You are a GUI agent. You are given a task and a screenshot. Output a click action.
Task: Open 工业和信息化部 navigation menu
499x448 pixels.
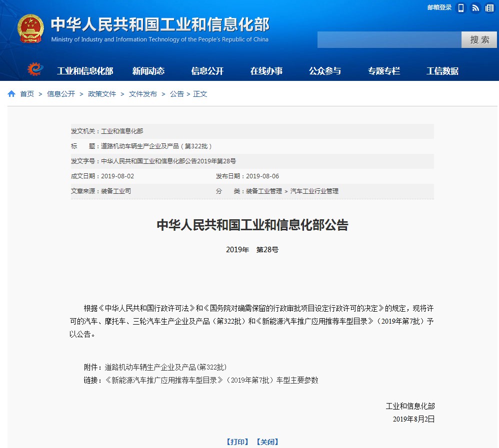85,71
